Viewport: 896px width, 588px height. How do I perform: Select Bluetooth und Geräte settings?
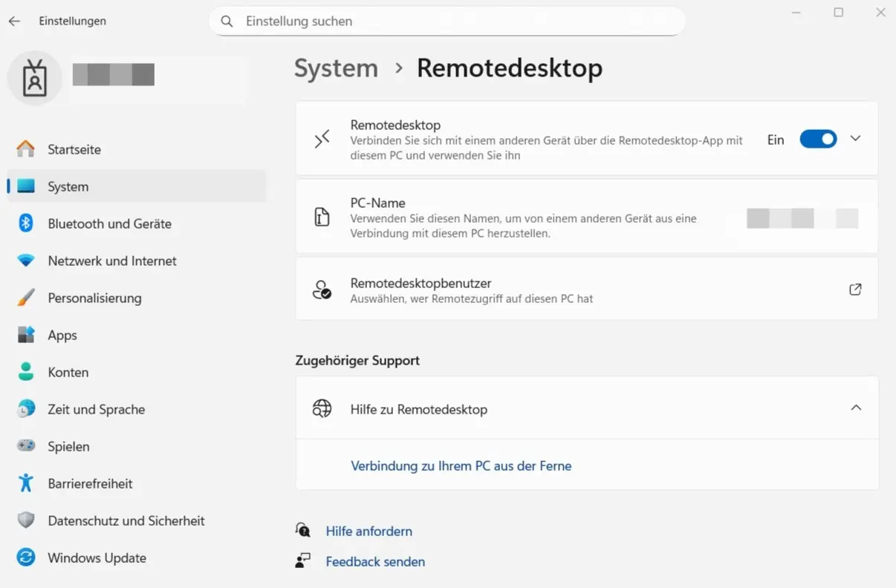click(109, 223)
